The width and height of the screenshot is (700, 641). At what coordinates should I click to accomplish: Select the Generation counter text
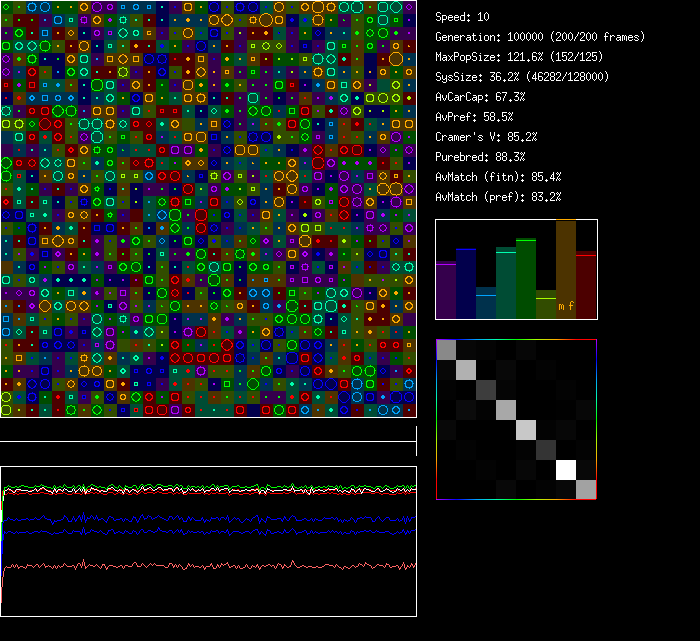pos(540,37)
